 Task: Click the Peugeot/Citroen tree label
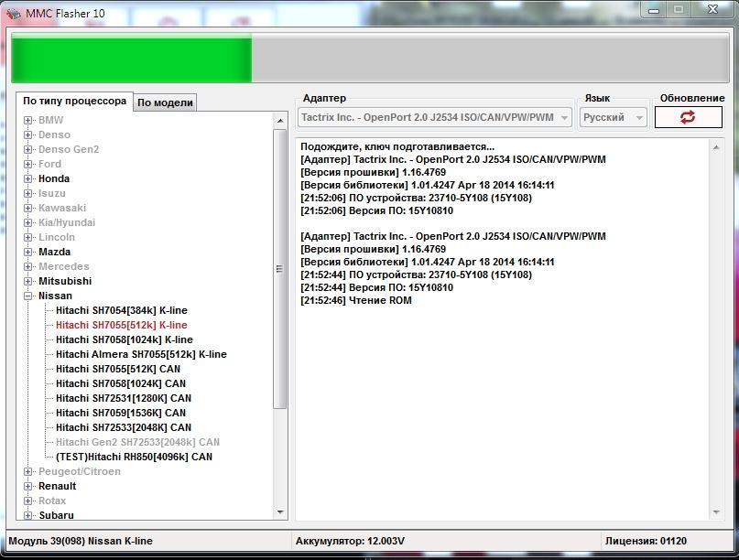(x=79, y=471)
